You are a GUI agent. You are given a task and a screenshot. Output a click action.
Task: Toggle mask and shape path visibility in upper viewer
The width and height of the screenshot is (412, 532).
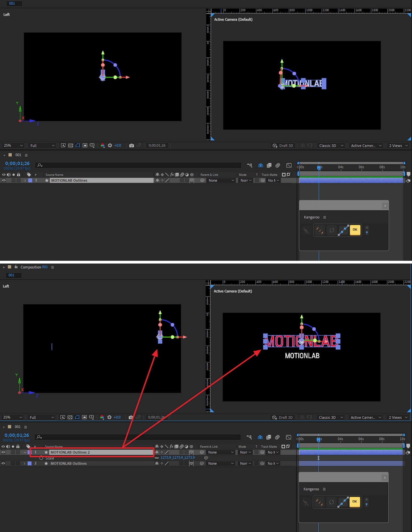point(78,145)
